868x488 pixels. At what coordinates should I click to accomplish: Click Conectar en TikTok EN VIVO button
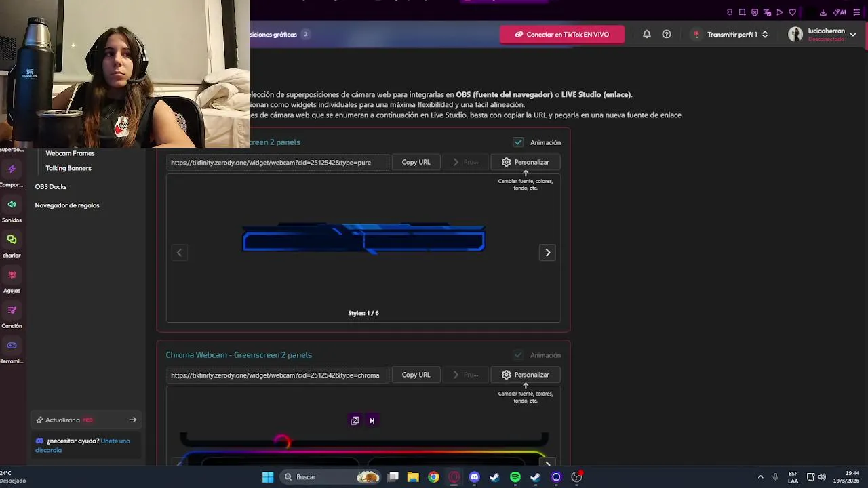(561, 34)
